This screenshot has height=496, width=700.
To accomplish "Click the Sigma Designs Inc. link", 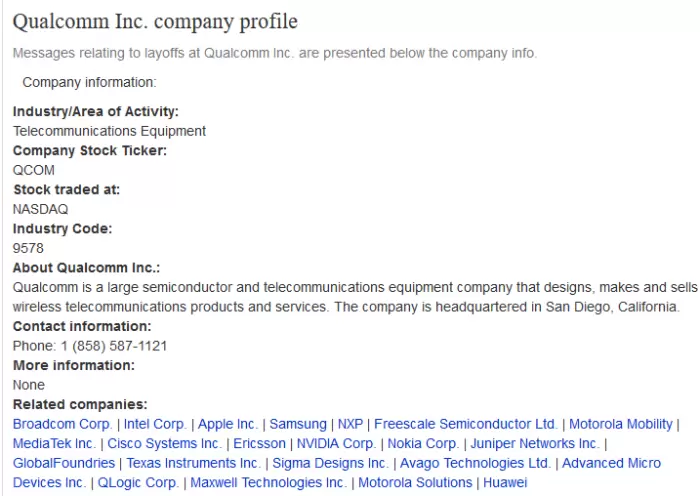I will pyautogui.click(x=330, y=463).
